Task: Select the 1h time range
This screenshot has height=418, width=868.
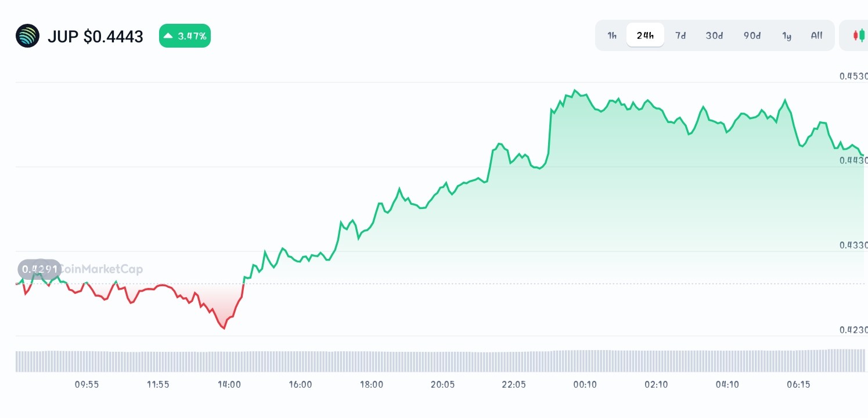Action: coord(612,35)
